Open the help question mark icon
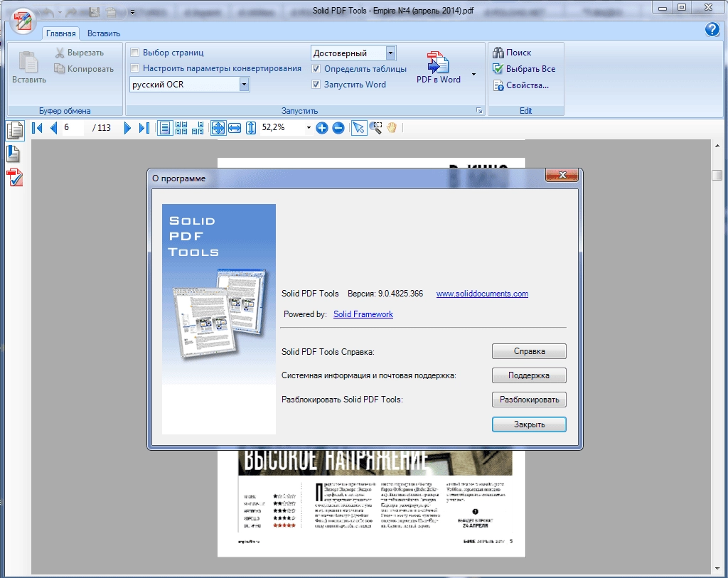The width and height of the screenshot is (728, 578). coord(712,30)
